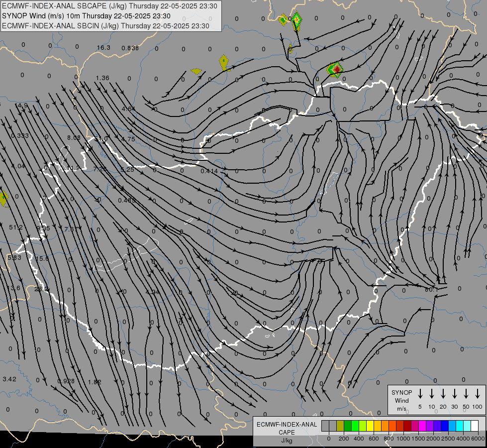
Task: Click the 0.333 value on the map
Action: (20, 135)
